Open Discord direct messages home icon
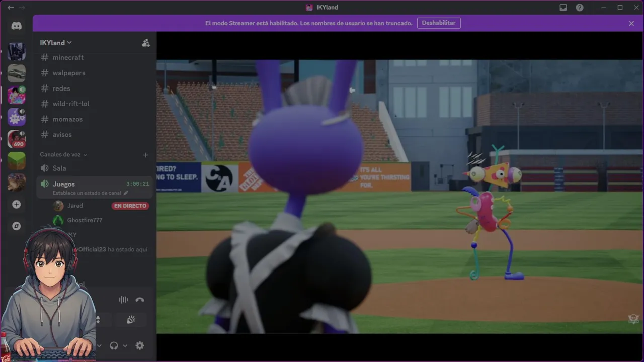Image resolution: width=644 pixels, height=362 pixels. (17, 26)
